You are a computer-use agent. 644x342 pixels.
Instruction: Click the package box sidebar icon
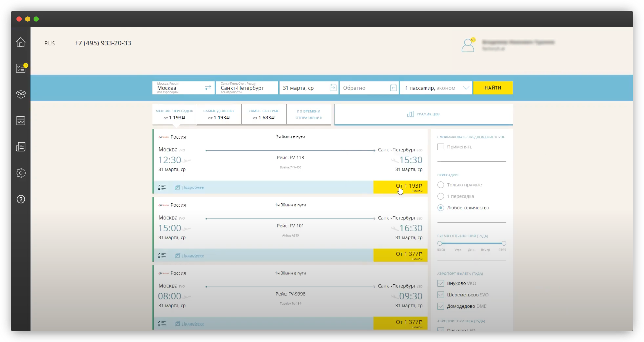point(21,94)
